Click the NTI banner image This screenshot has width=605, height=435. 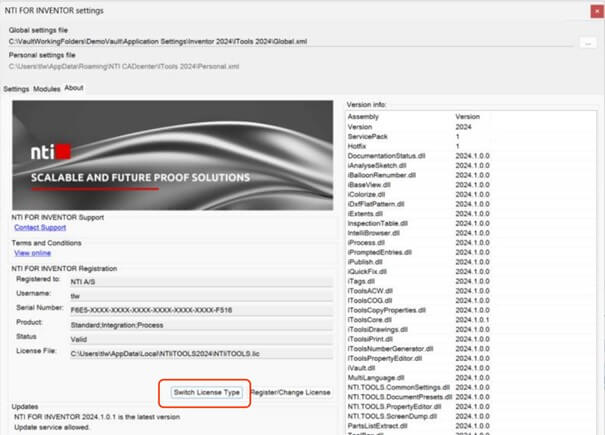[172, 155]
